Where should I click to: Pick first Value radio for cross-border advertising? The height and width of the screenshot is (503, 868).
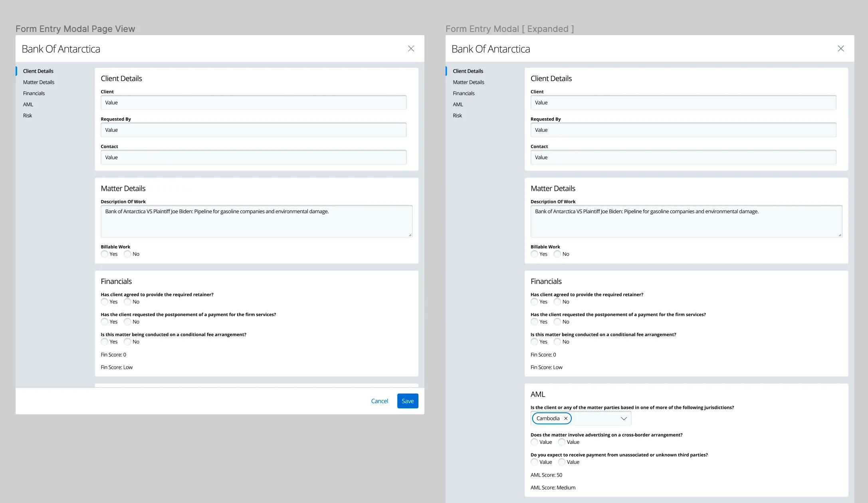click(534, 442)
